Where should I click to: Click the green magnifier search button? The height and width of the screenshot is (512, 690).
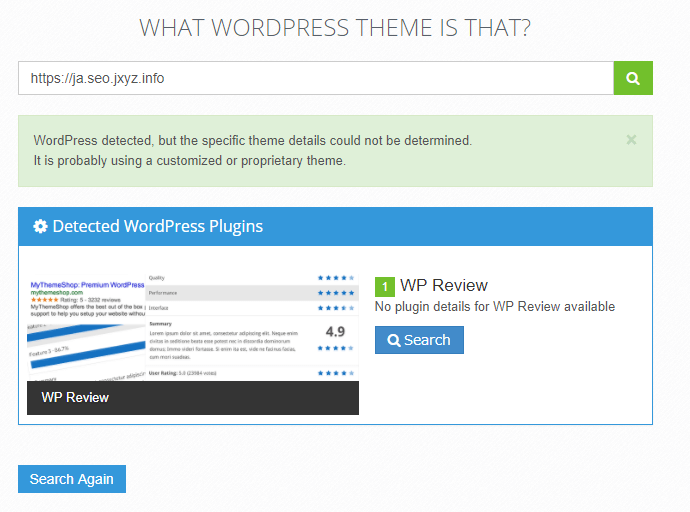pyautogui.click(x=632, y=78)
